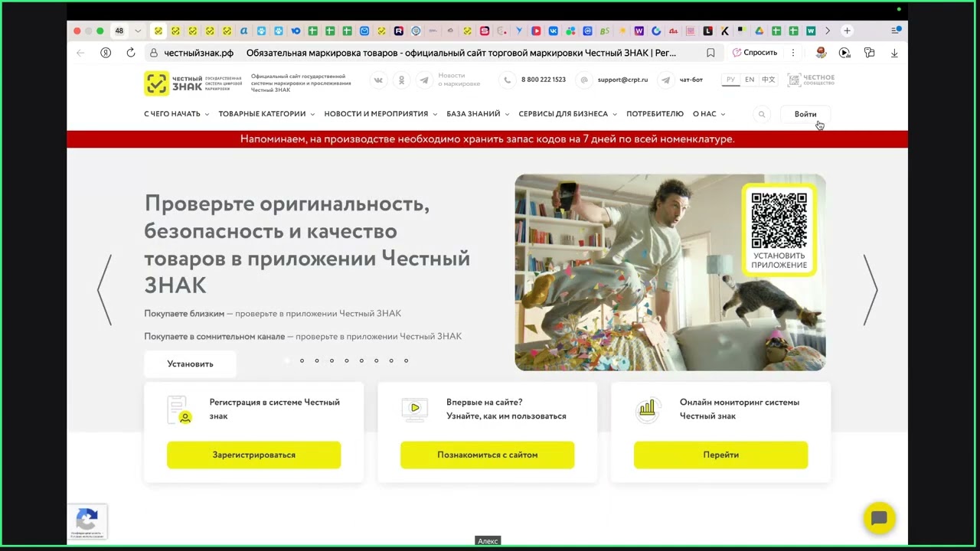Click the Честный ЗНАК logo

point(193,83)
